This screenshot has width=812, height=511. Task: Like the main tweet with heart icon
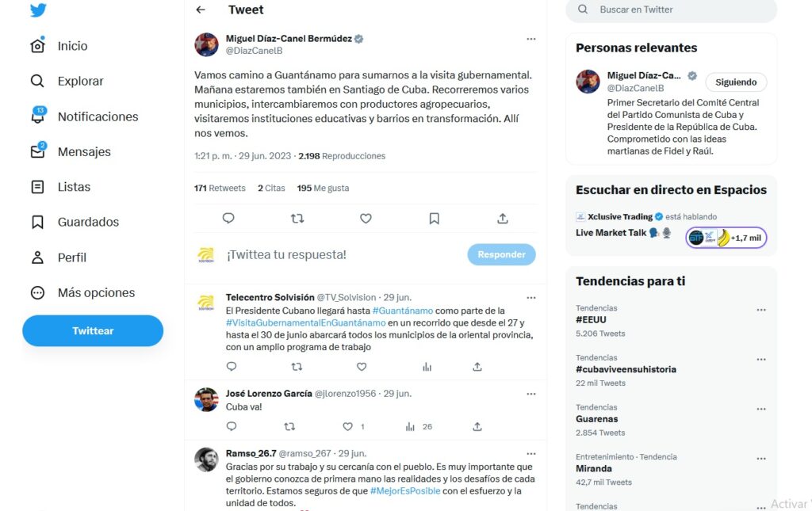[366, 219]
